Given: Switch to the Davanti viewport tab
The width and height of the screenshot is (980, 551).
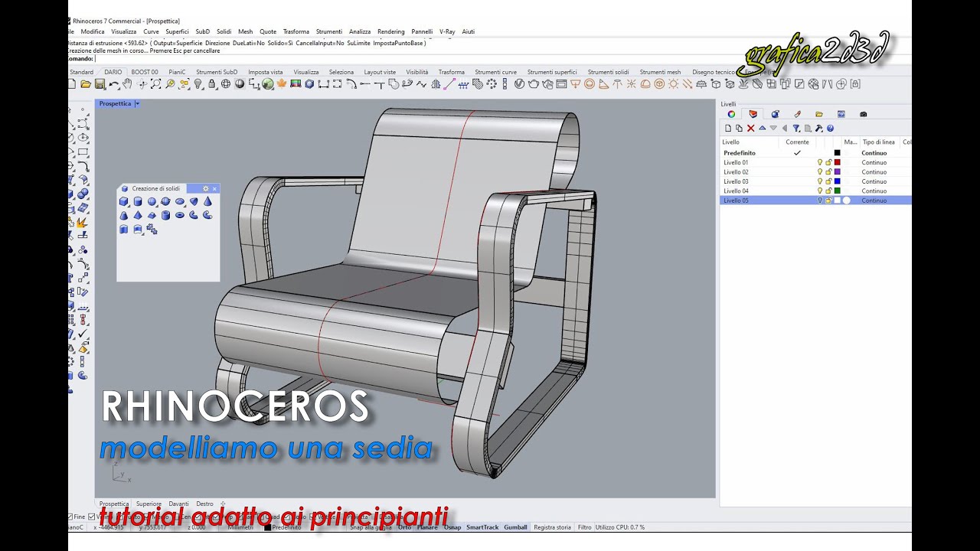Looking at the screenshot, I should [x=178, y=504].
